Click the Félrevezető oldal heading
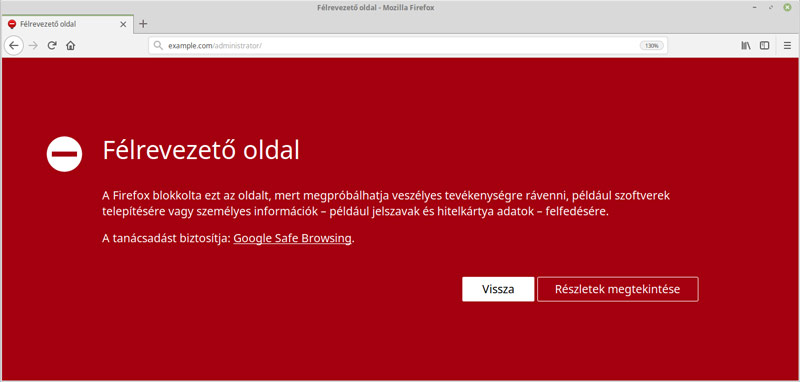 click(x=201, y=150)
